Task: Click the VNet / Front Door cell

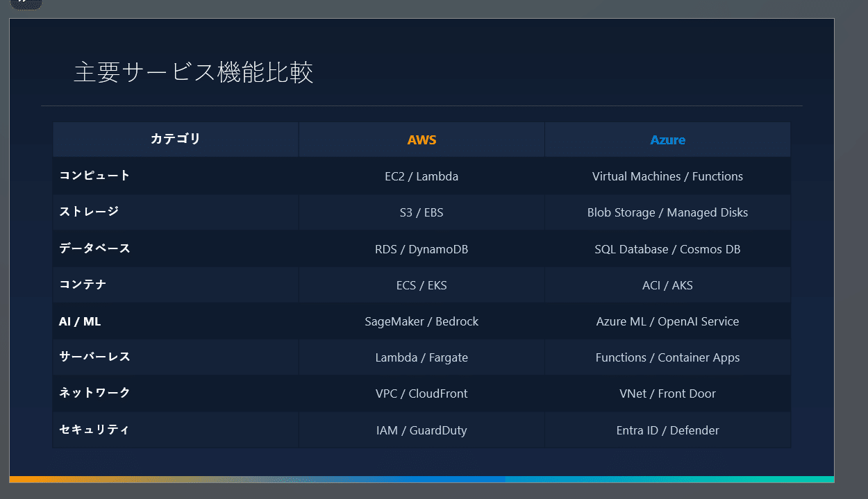Action: click(x=668, y=394)
